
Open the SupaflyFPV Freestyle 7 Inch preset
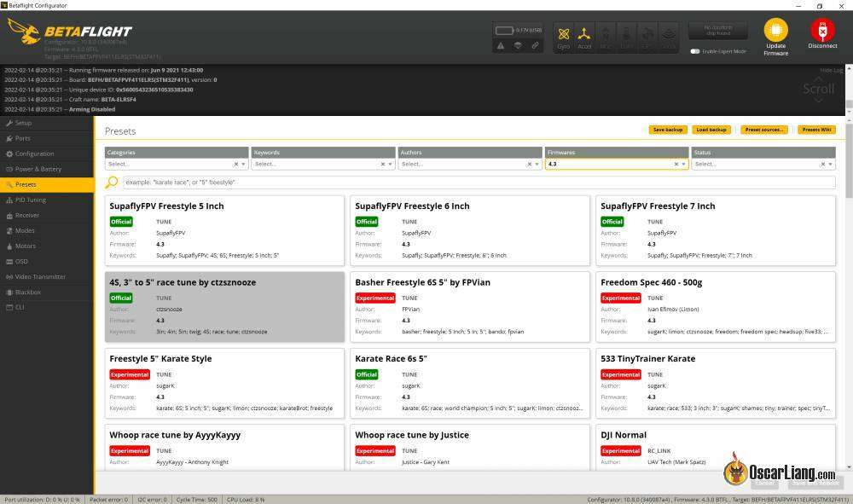716,230
